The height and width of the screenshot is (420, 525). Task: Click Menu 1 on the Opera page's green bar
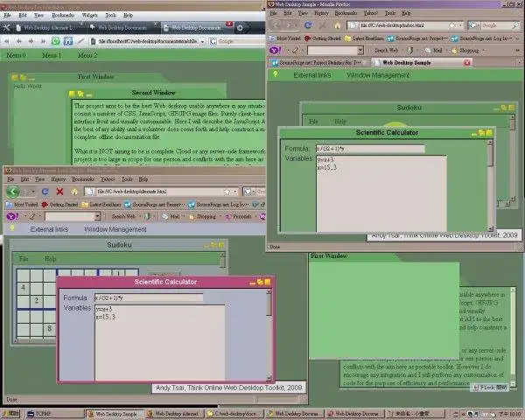[x=52, y=55]
